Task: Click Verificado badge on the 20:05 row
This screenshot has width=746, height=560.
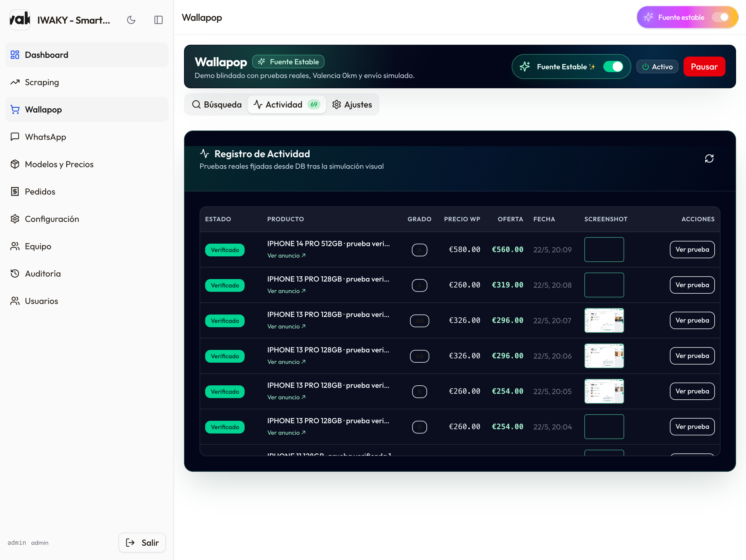Action: [x=225, y=392]
